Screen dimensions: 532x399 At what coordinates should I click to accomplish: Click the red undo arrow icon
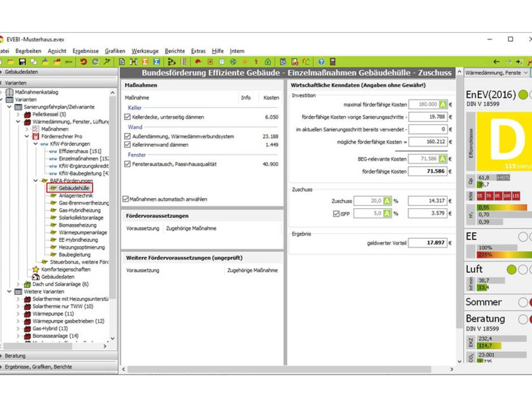[x=84, y=62]
